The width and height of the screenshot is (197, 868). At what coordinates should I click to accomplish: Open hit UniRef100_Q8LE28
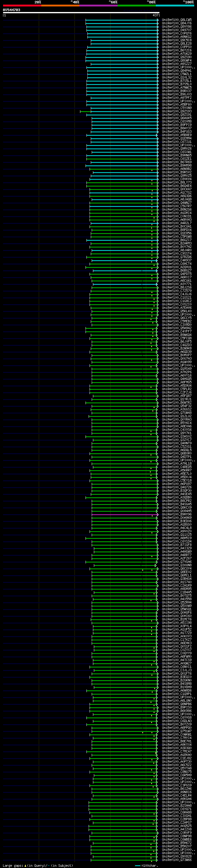[x=177, y=43]
